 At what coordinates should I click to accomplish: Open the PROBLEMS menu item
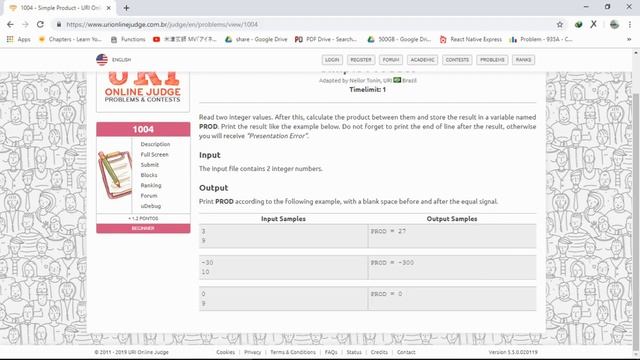492,60
